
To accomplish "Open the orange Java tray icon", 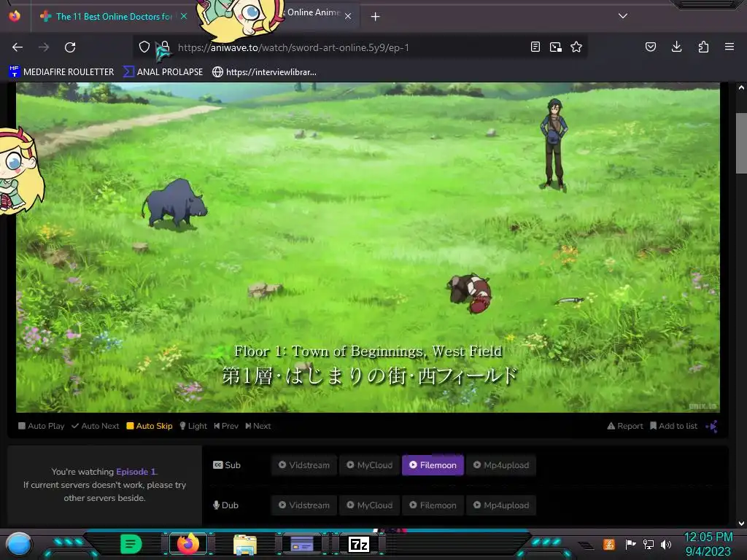I will (x=609, y=544).
